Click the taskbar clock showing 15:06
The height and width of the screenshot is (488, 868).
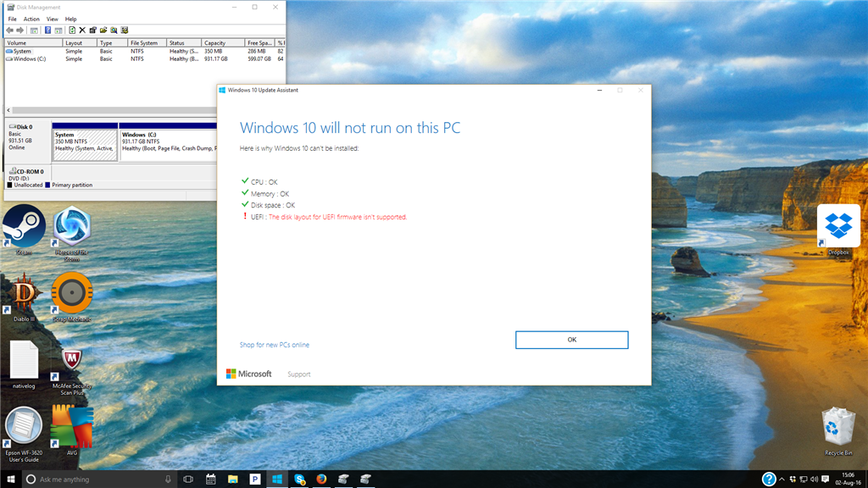pos(848,480)
